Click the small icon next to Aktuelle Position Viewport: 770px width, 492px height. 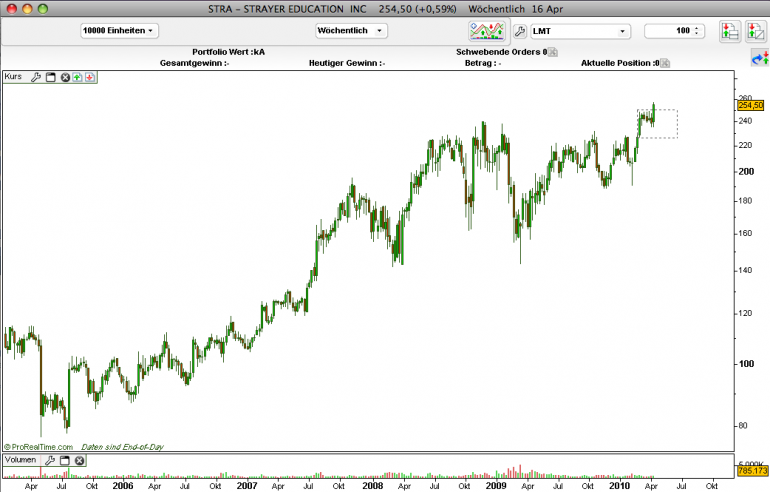(665, 63)
